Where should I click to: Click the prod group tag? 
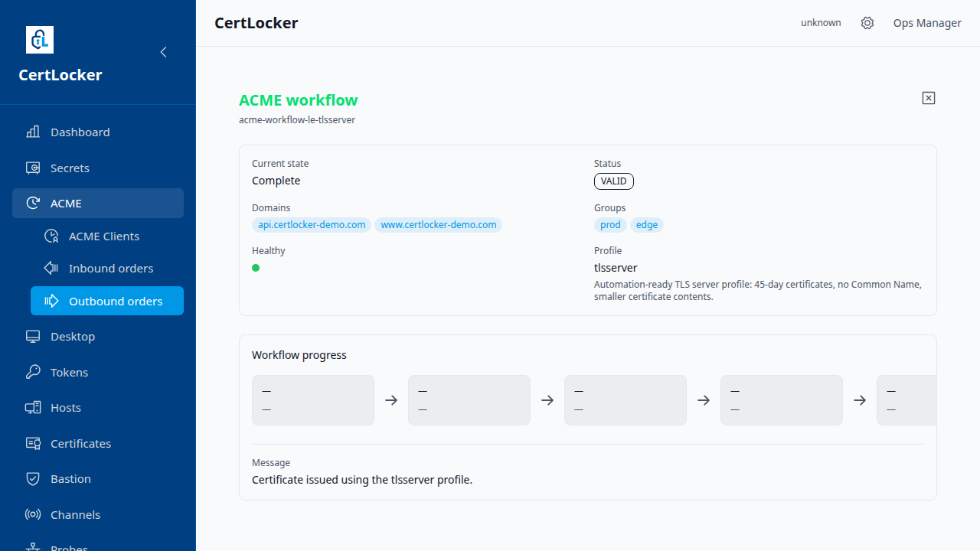[610, 225]
